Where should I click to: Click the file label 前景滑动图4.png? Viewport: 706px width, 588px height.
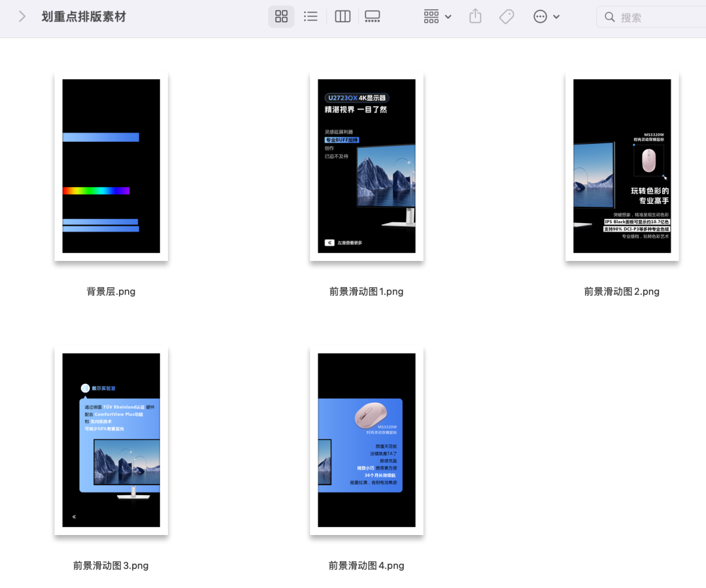367,565
